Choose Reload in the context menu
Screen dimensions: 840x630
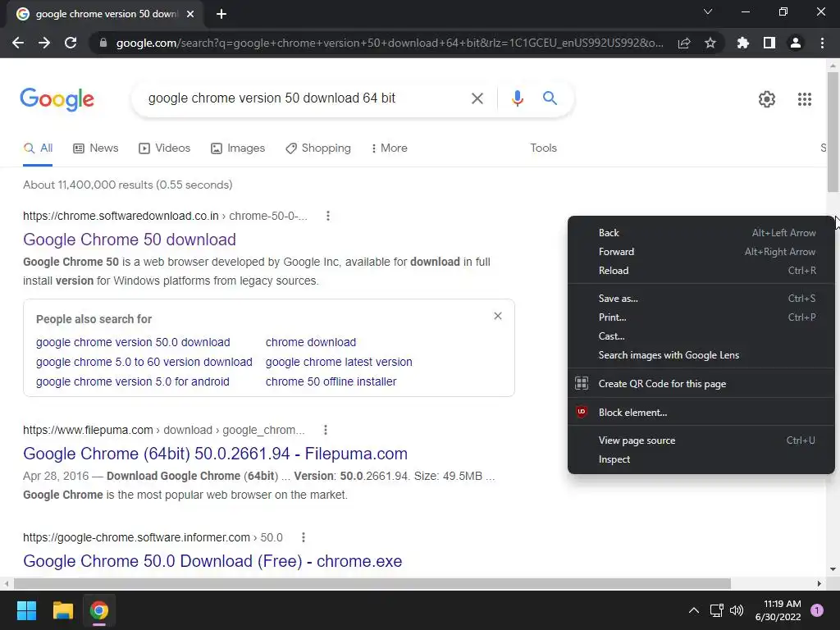701,271
